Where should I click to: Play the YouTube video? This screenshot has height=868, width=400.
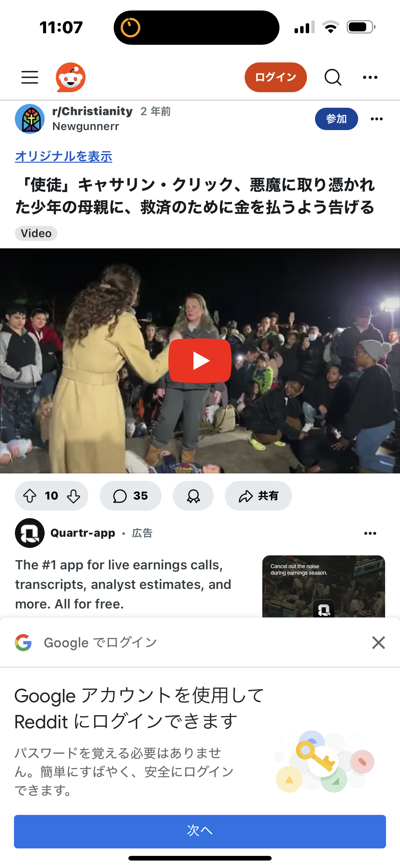coord(200,360)
